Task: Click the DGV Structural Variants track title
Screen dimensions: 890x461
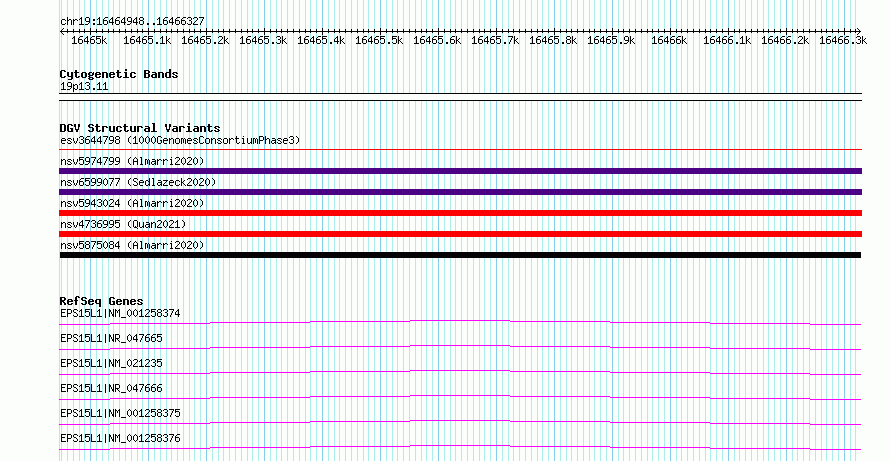Action: pos(140,128)
